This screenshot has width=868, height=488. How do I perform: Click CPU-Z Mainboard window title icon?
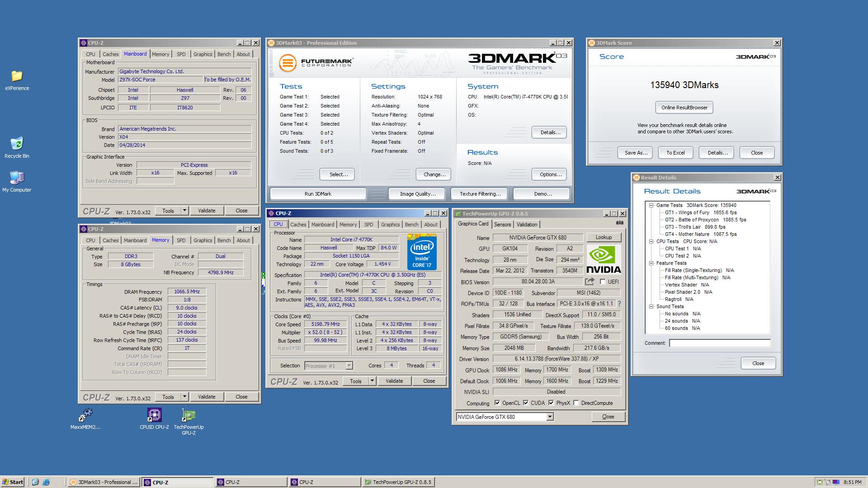point(84,43)
